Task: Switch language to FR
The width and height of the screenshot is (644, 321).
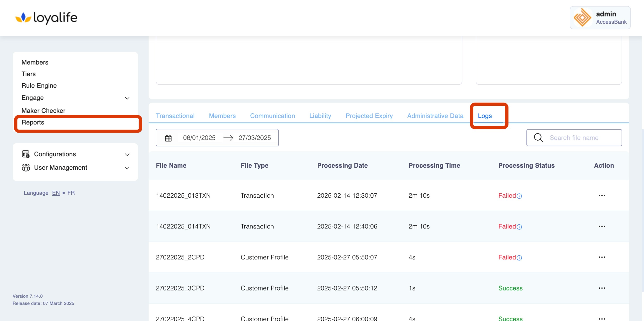Action: click(x=71, y=193)
